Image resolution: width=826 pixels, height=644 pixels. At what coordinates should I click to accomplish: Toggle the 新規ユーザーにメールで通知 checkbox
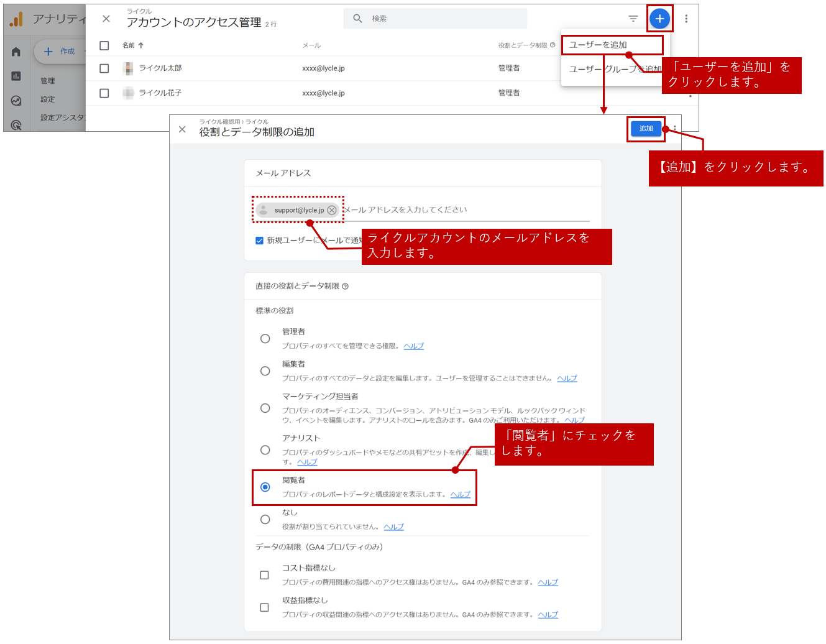click(x=260, y=241)
